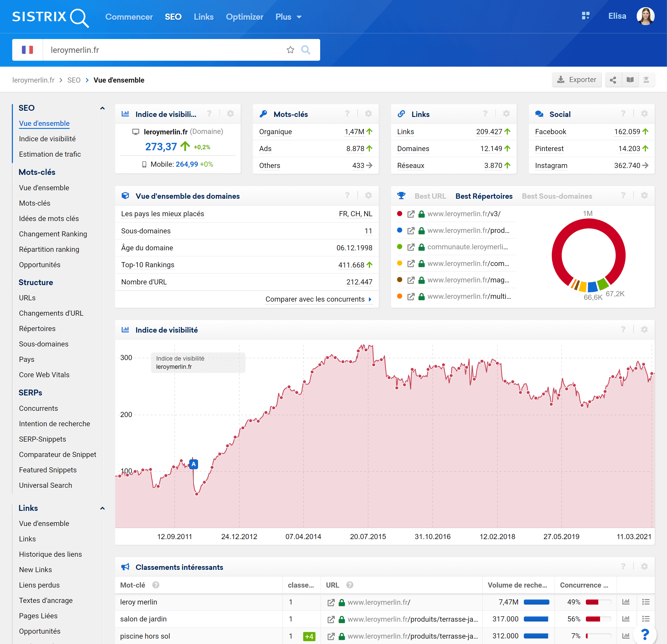Switch to the Best Sous-domaines tab
Screen dimensions: 667x644
(x=557, y=196)
